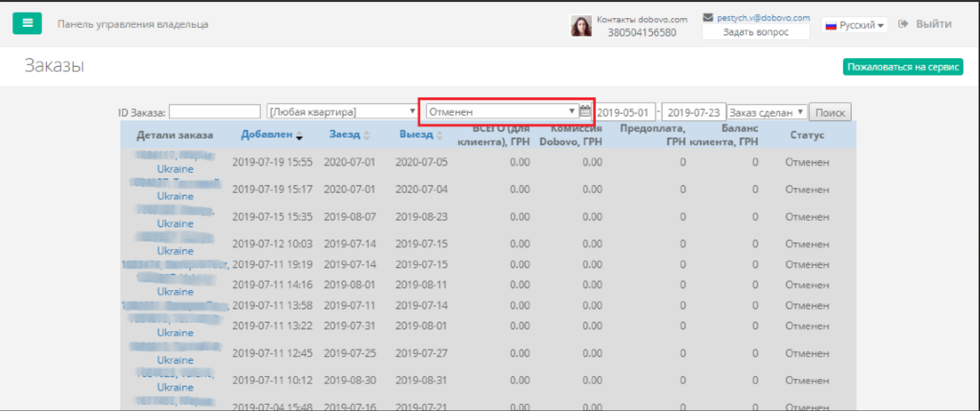
Task: Open Ukraine link in 2019-07-15 15:35 row
Action: point(175,223)
